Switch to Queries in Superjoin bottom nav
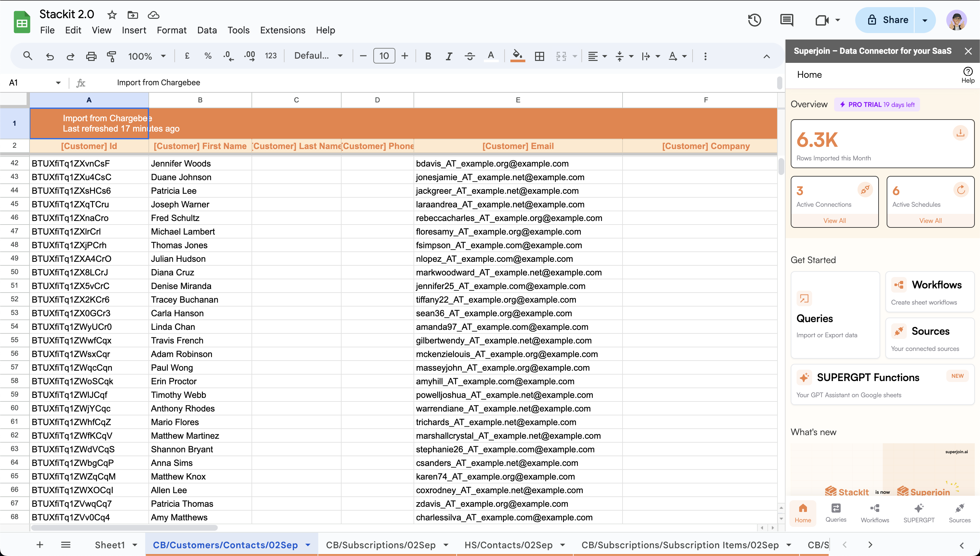980x556 pixels. point(836,513)
